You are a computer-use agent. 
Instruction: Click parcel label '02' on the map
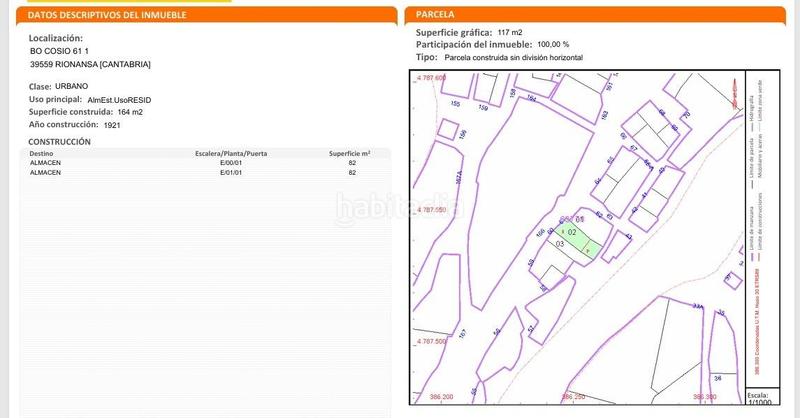tap(571, 231)
